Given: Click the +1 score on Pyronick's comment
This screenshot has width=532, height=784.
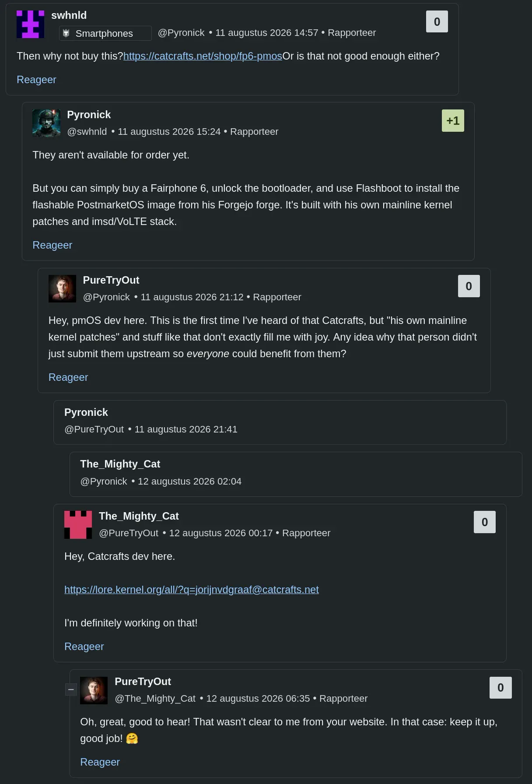Looking at the screenshot, I should [453, 121].
